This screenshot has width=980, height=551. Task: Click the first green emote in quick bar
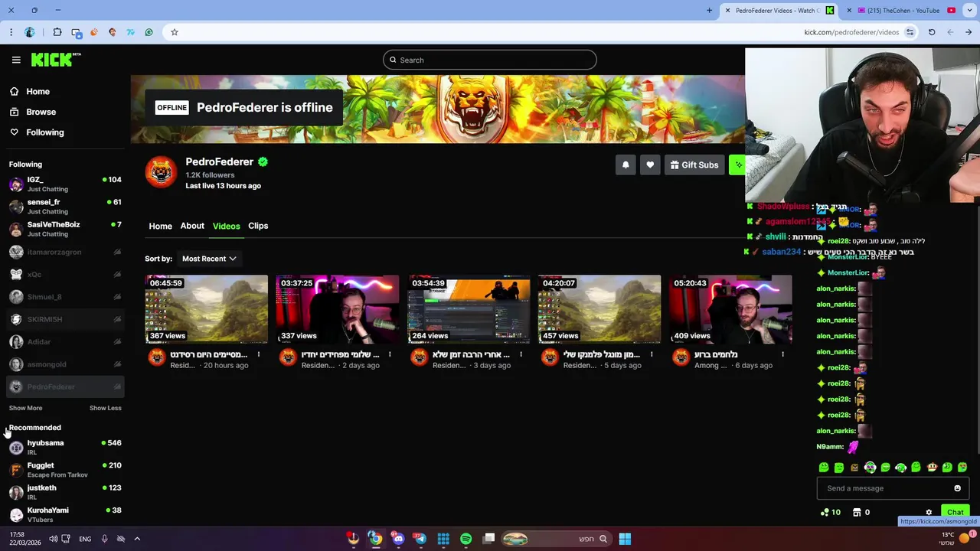coord(824,467)
